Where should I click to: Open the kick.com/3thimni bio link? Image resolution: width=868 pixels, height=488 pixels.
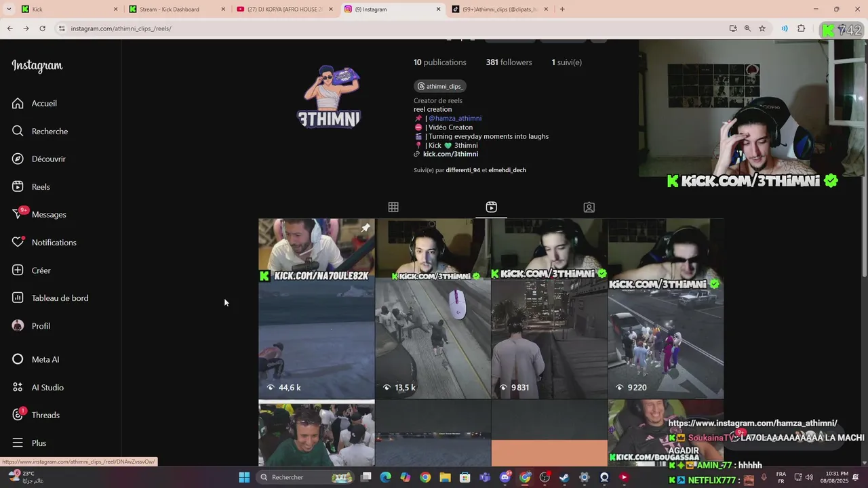(450, 154)
